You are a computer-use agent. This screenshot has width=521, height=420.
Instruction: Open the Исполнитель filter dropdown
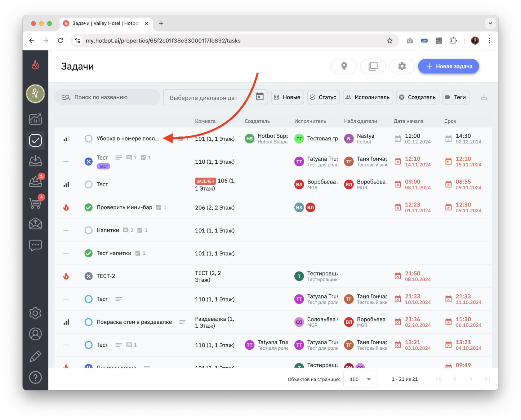[x=368, y=97]
